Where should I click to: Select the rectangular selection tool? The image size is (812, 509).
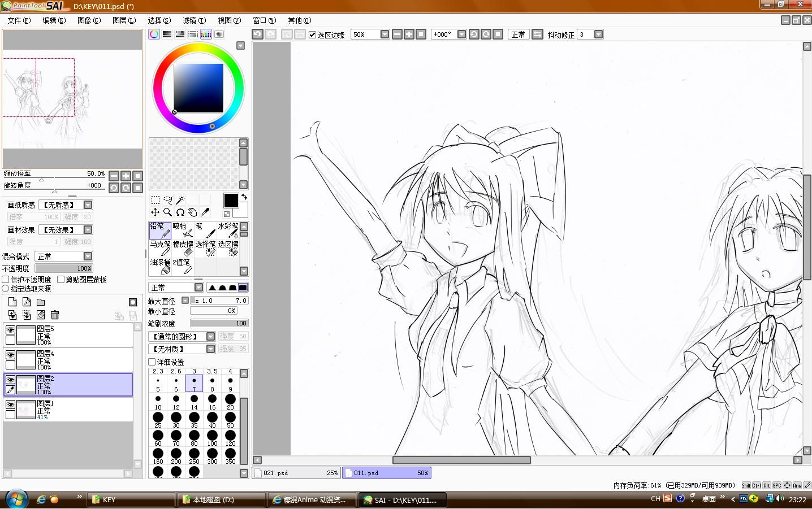(155, 200)
